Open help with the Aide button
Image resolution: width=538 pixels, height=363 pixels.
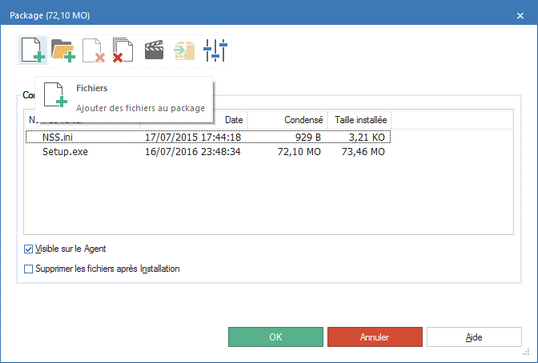pos(474,337)
